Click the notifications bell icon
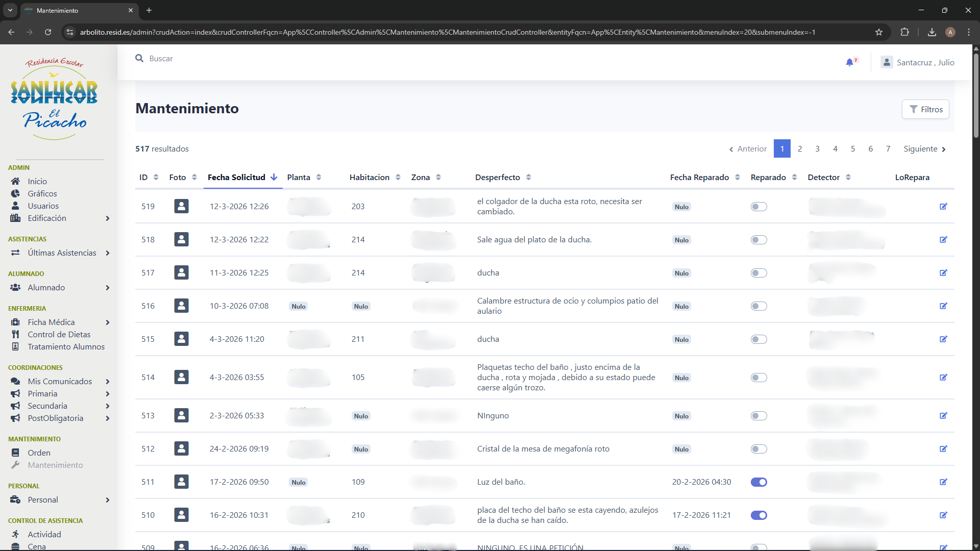 coord(849,62)
